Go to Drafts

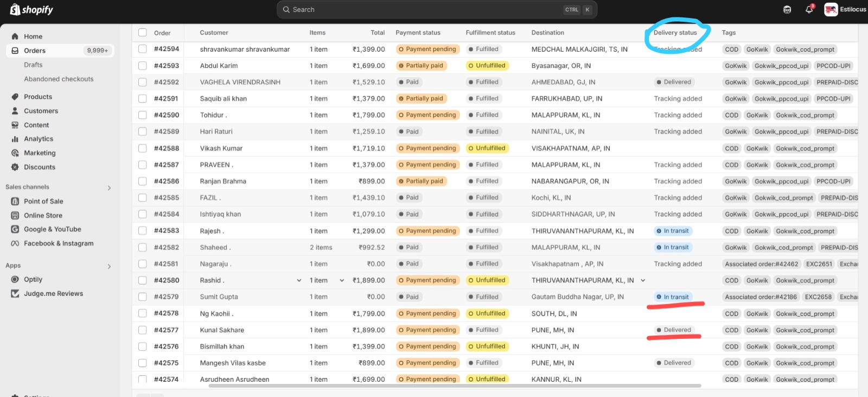pos(33,65)
